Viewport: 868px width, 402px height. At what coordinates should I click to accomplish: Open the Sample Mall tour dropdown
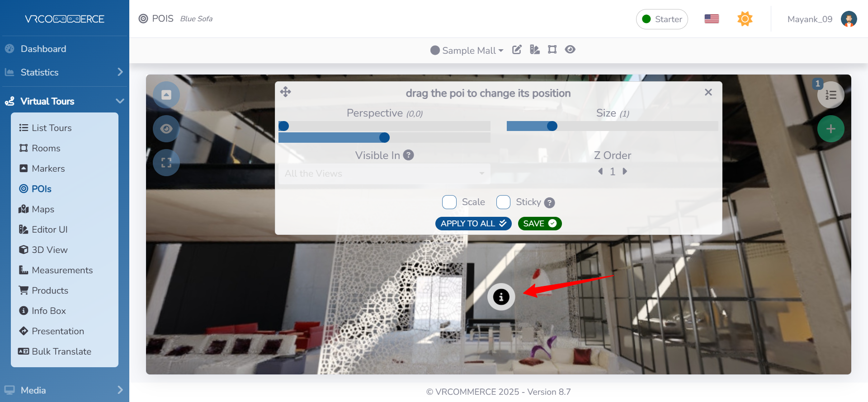tap(467, 50)
